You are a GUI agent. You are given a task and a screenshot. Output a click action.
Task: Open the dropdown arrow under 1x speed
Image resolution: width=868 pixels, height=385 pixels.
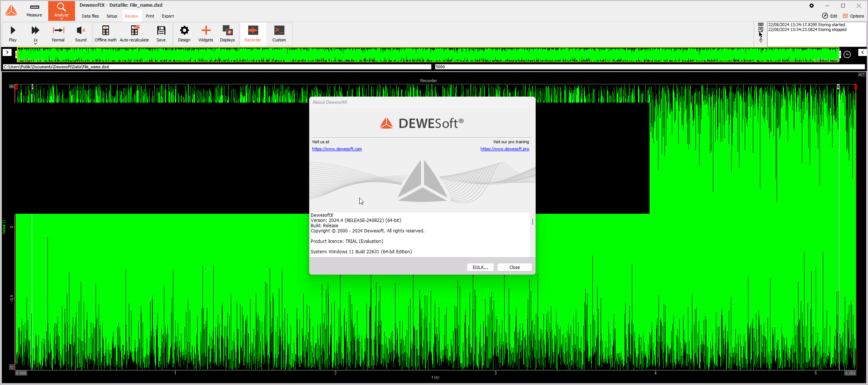(x=35, y=44)
